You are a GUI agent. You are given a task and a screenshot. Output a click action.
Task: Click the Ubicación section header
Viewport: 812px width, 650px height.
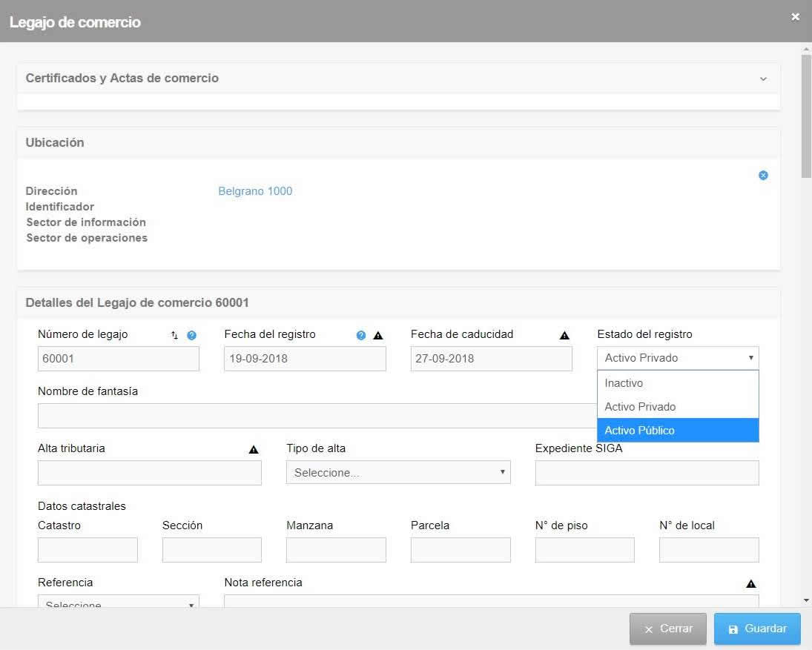[398, 143]
